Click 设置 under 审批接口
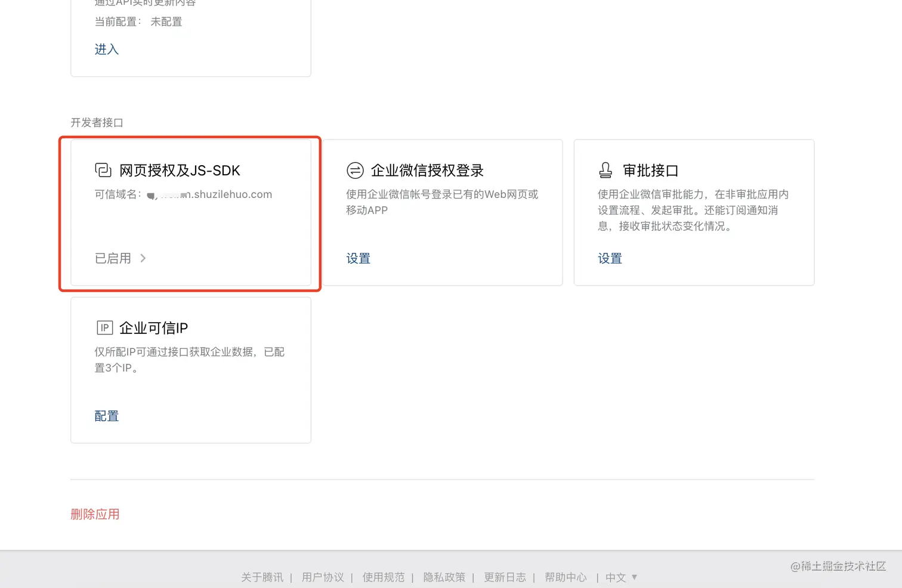The width and height of the screenshot is (902, 588). pos(610,258)
